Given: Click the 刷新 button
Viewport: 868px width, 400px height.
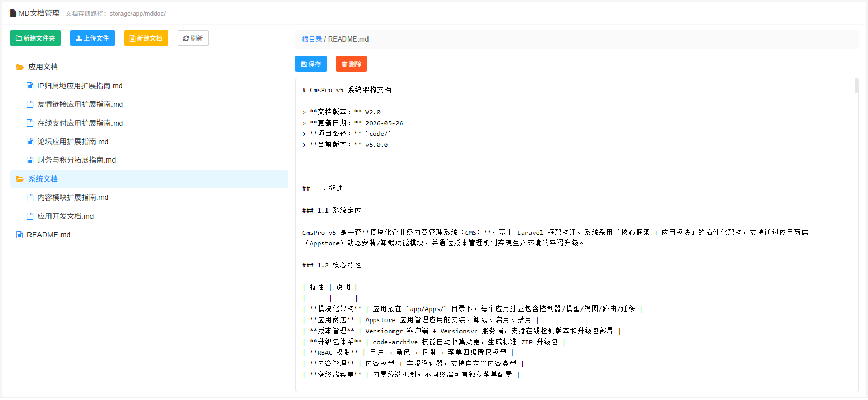Looking at the screenshot, I should 193,38.
